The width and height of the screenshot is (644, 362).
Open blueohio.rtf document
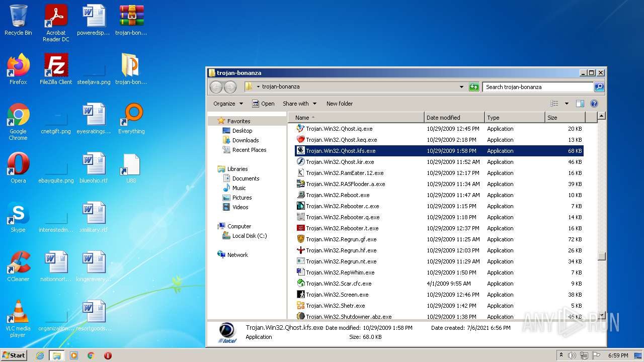94,168
